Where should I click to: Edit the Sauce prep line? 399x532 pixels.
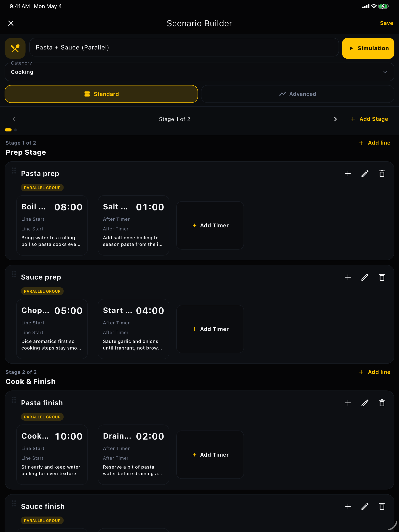point(365,277)
